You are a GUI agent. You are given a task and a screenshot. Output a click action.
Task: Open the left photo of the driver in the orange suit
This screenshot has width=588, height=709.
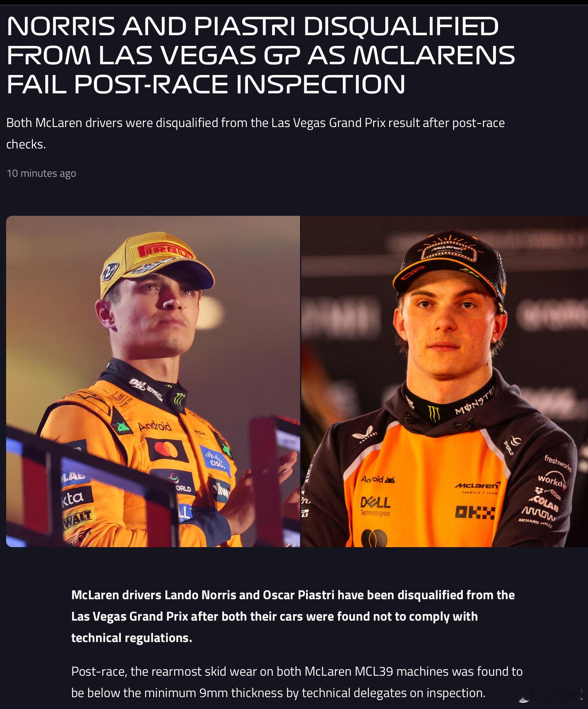coord(153,381)
